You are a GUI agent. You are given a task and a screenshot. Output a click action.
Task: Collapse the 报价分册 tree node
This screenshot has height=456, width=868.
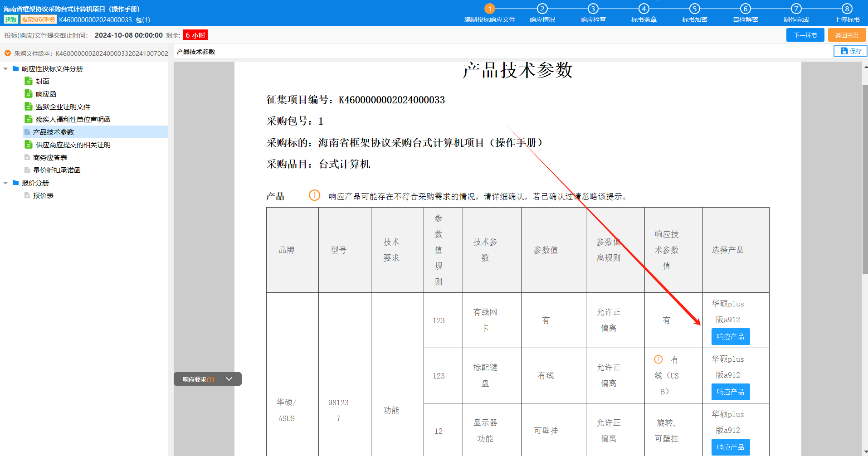point(5,183)
